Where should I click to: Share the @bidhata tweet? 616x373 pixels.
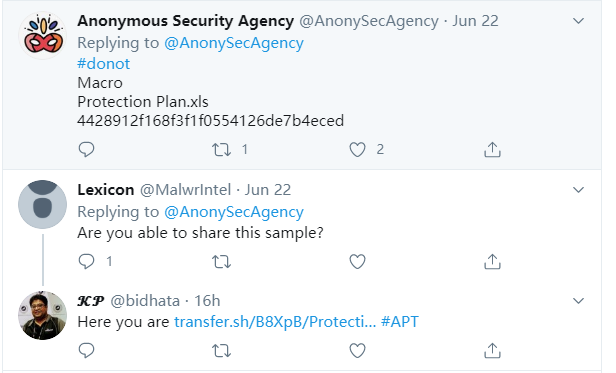(x=492, y=351)
